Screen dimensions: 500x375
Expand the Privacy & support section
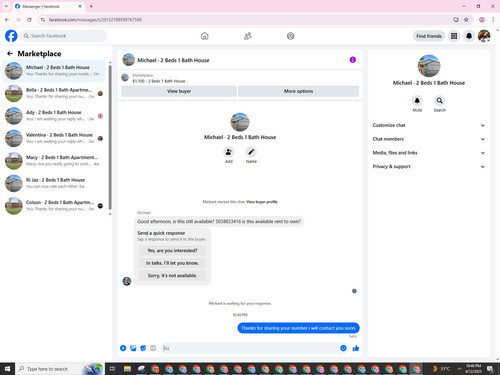click(x=429, y=166)
